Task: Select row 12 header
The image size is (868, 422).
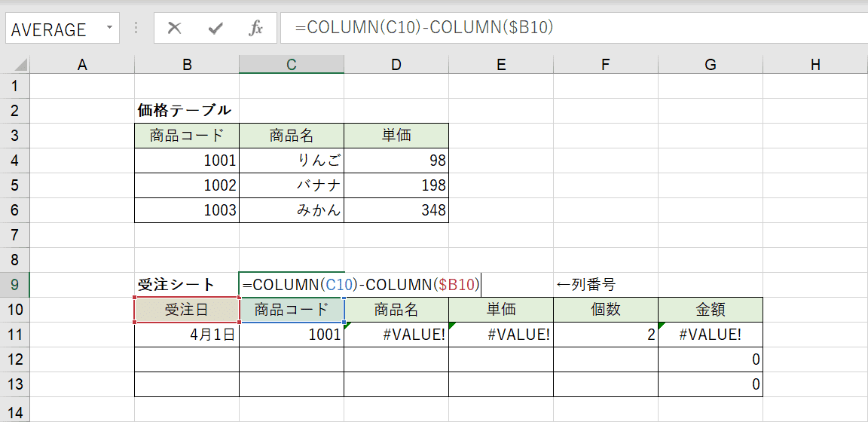Action: tap(14, 359)
